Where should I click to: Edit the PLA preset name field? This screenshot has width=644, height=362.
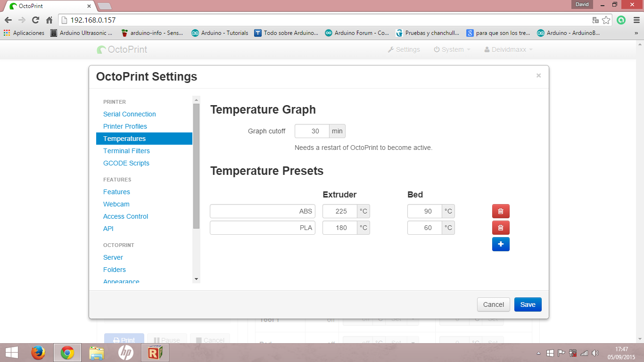tap(263, 228)
